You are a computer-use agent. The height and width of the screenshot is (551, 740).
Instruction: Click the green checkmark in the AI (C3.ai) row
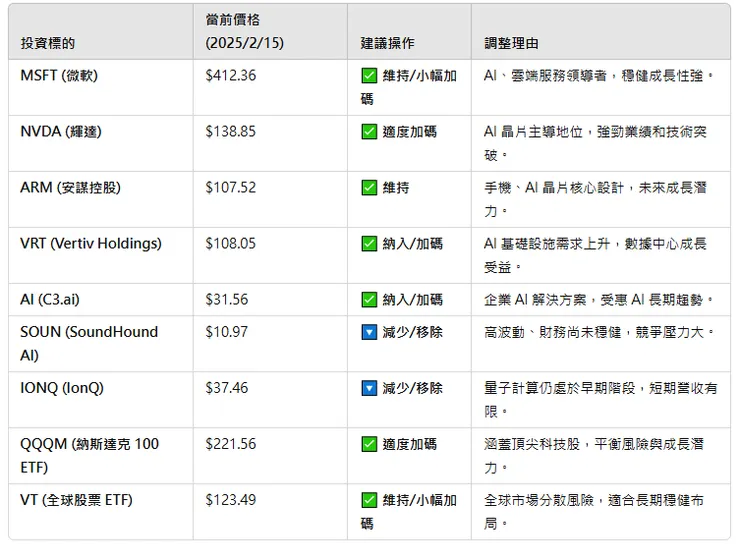click(369, 299)
